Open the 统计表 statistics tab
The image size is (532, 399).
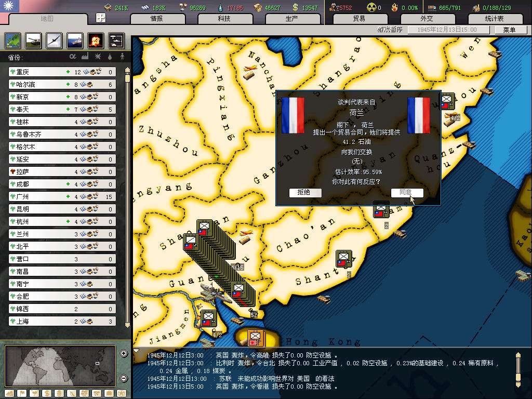495,19
